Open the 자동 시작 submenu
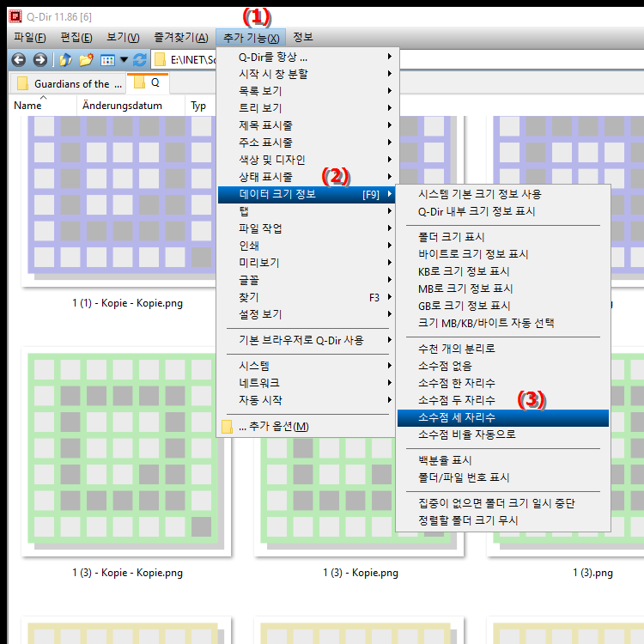 tap(306, 400)
